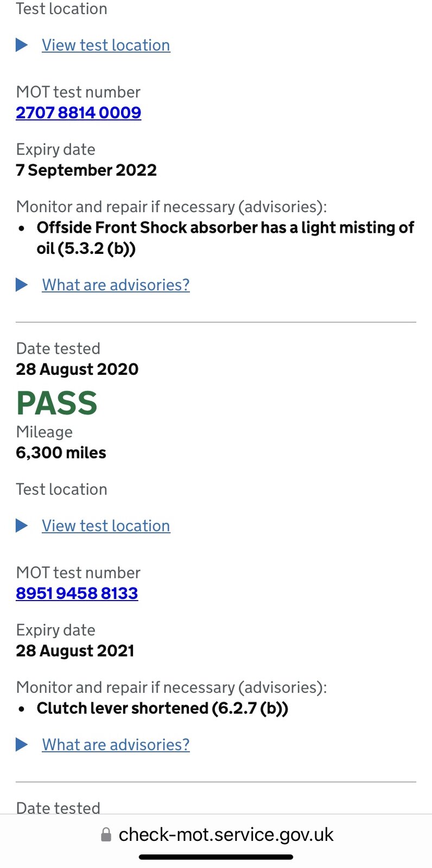The height and width of the screenshot is (868, 432).
Task: Open View test location link below 6,300 miles
Action: [106, 526]
